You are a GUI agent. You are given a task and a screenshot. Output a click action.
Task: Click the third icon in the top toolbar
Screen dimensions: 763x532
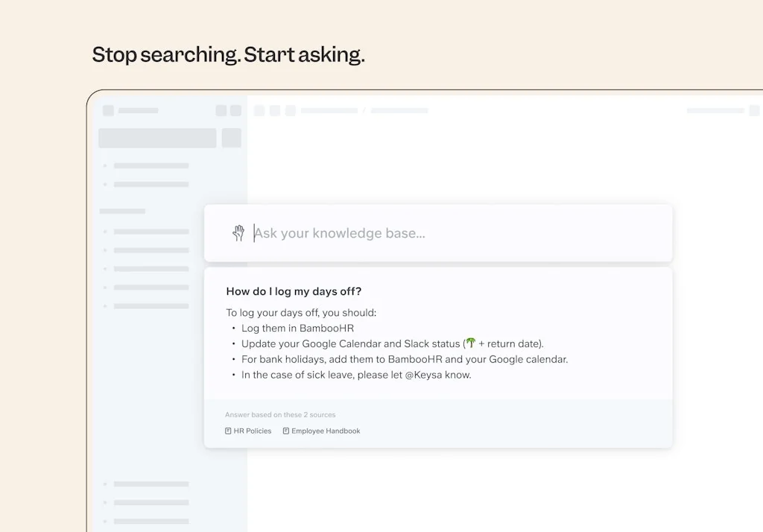click(291, 110)
